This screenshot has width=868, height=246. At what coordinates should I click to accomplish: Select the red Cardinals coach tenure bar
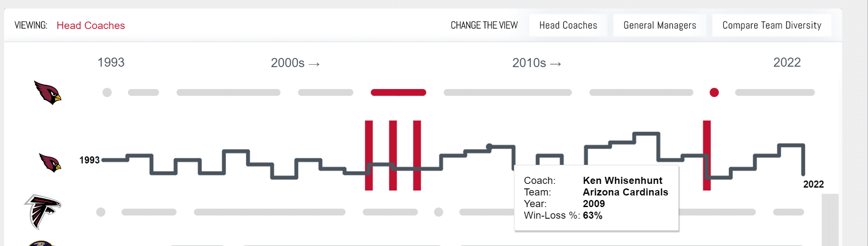coord(398,92)
